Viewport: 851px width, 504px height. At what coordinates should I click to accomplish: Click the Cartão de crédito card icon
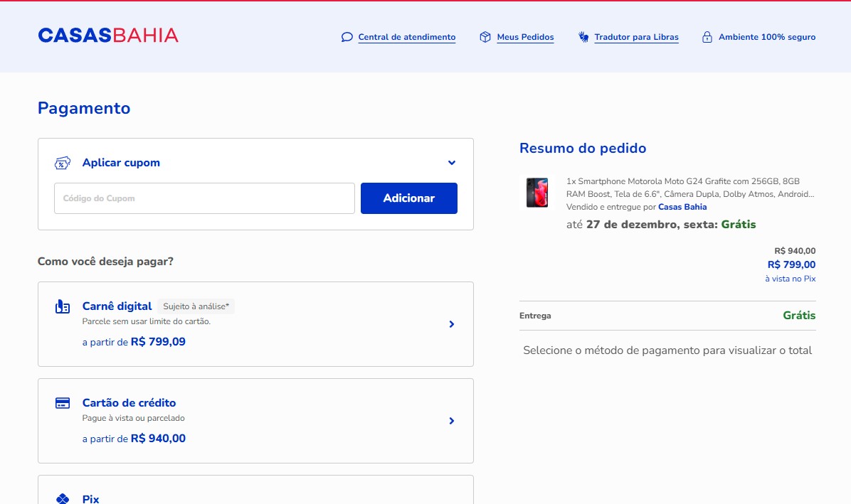(x=63, y=403)
